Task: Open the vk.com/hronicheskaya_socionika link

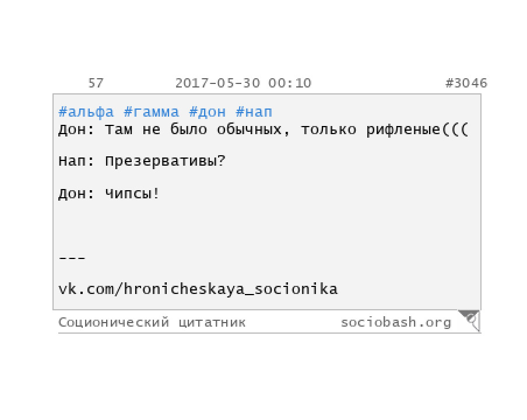Action: tap(198, 289)
